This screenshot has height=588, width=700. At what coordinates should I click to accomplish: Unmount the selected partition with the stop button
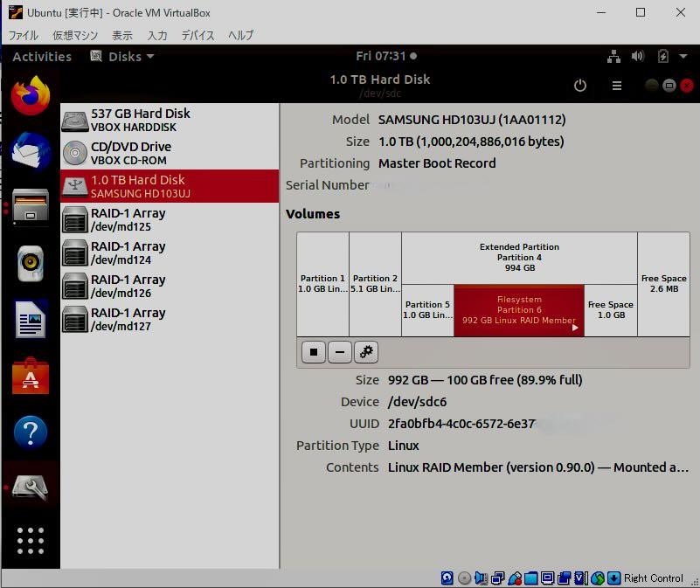(x=314, y=352)
